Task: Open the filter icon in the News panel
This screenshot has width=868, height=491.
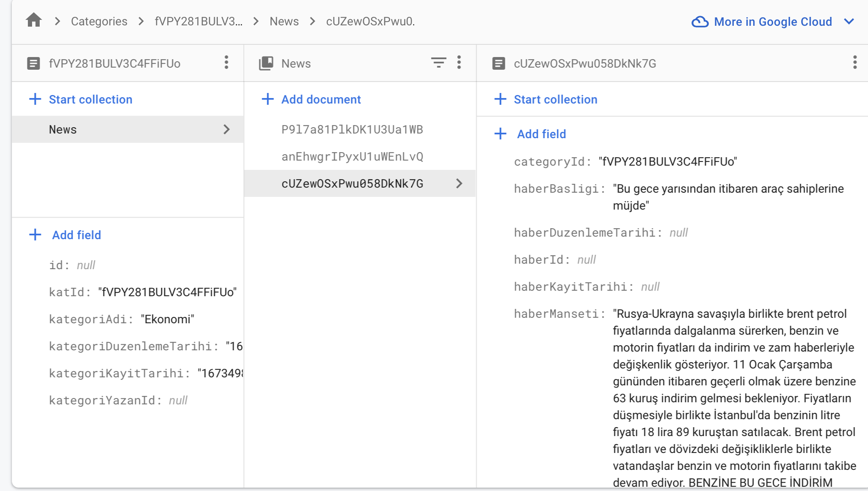Action: pyautogui.click(x=439, y=63)
